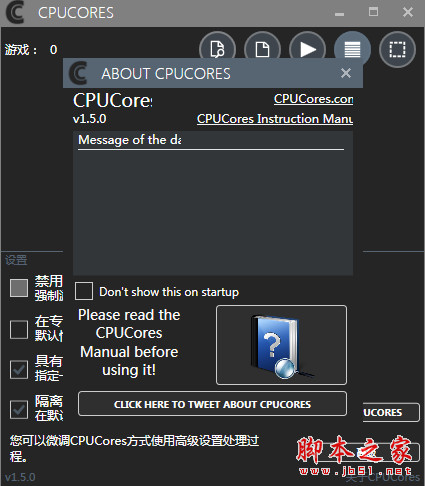Toggle the 在专 settings checkbox
The height and width of the screenshot is (486, 425).
pyautogui.click(x=19, y=329)
